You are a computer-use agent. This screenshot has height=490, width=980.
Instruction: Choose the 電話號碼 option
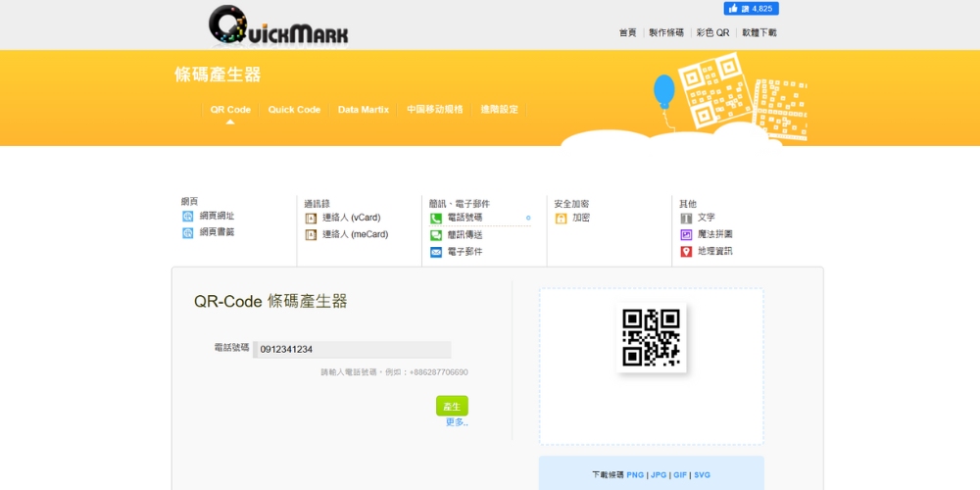pyautogui.click(x=465, y=218)
